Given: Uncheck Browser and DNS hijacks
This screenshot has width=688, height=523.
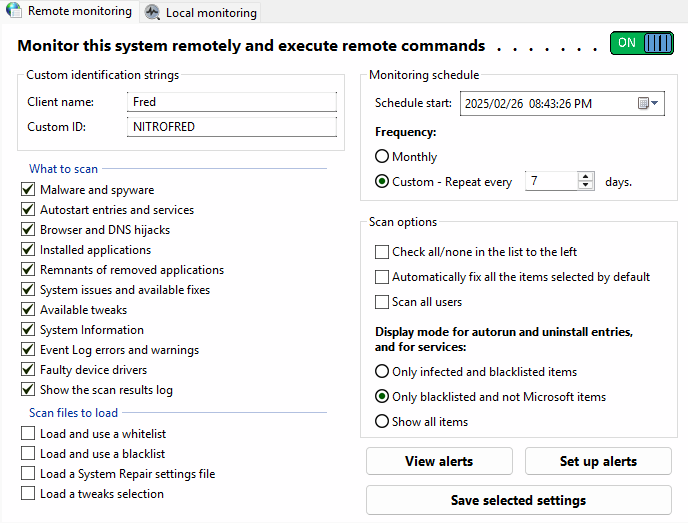Looking at the screenshot, I should click(28, 229).
